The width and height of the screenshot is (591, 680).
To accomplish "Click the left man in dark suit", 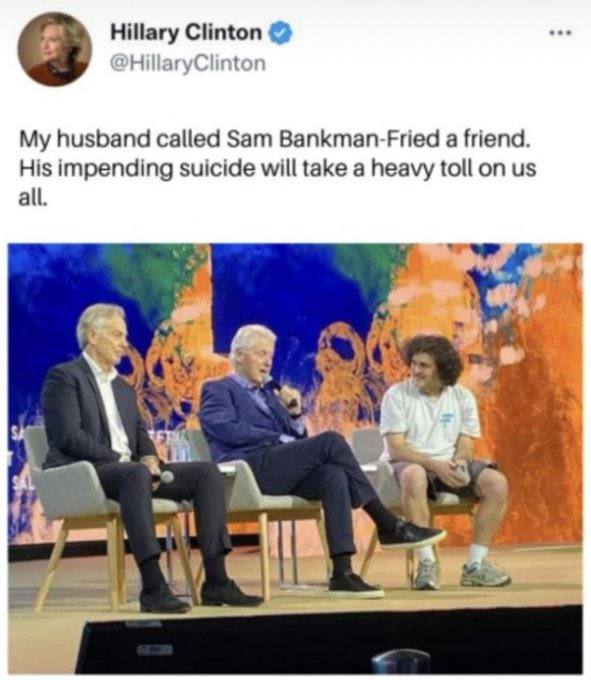I will 130,455.
